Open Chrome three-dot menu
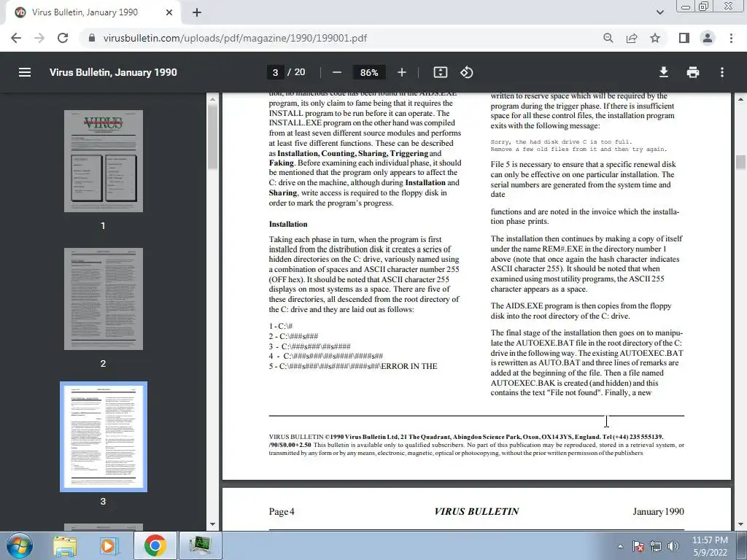The image size is (747, 560). (731, 38)
